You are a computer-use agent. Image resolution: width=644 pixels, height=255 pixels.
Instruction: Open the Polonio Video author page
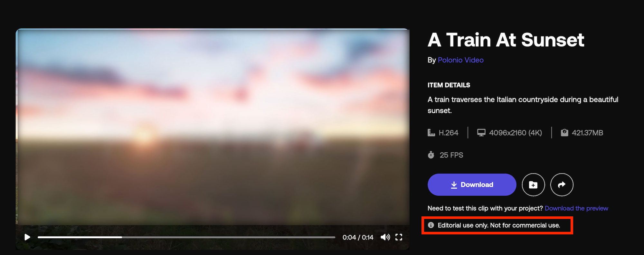point(460,60)
